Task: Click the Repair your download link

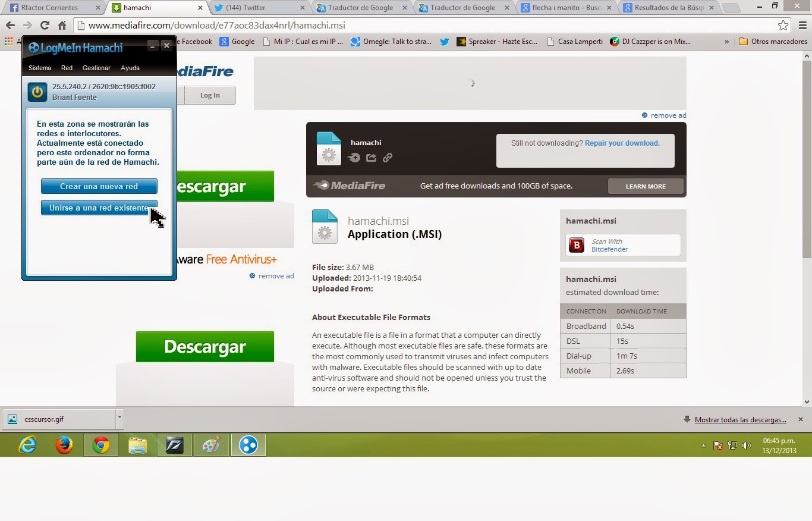Action: point(622,143)
